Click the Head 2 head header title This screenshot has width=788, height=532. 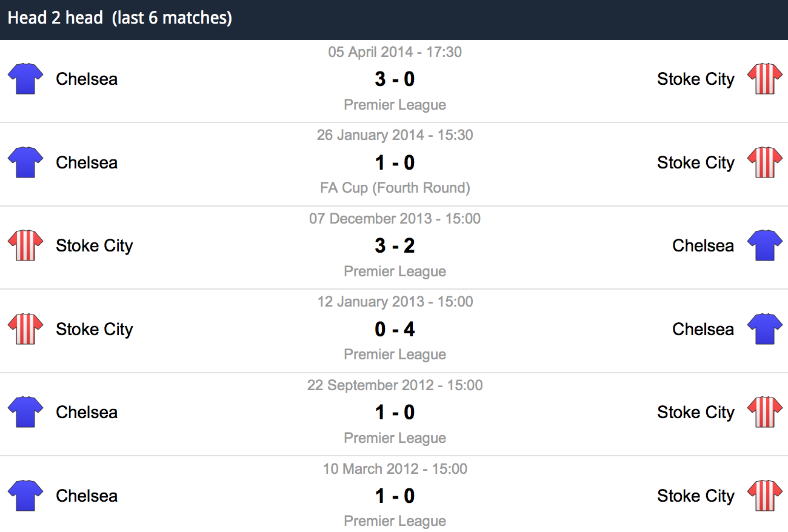coord(120,18)
